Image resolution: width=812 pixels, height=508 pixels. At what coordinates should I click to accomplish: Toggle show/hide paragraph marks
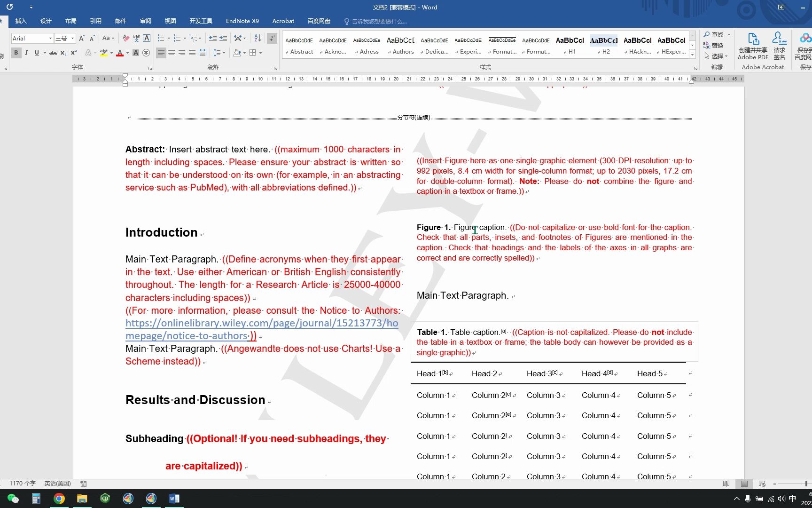272,38
